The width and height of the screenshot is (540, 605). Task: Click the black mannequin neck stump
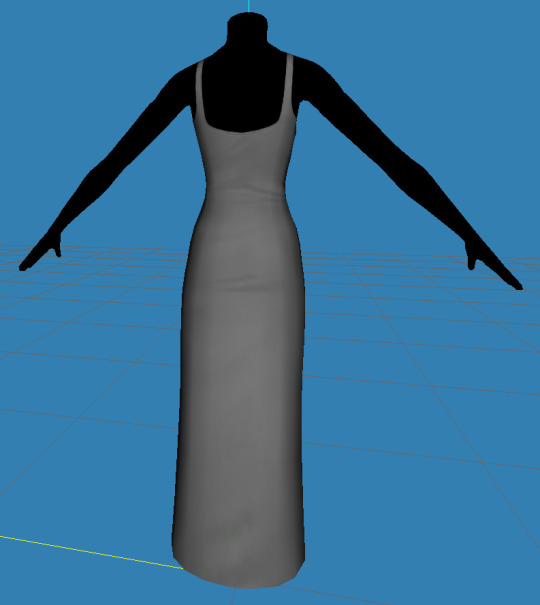coord(247,31)
